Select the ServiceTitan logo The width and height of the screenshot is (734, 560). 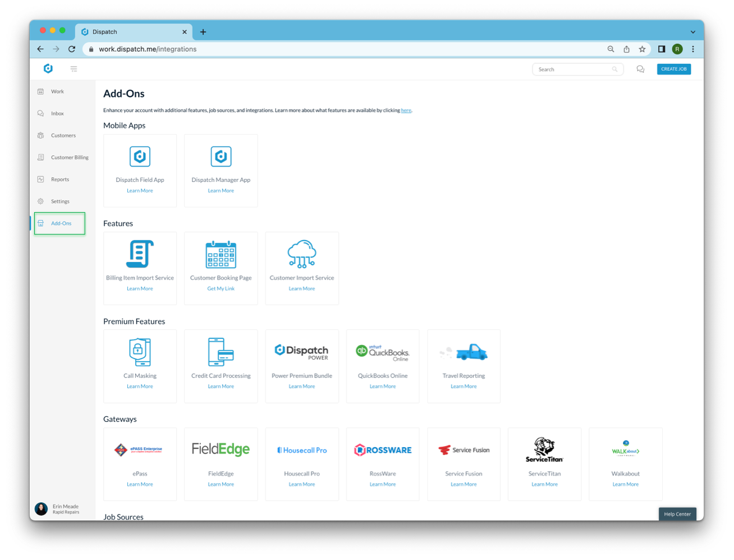click(544, 450)
